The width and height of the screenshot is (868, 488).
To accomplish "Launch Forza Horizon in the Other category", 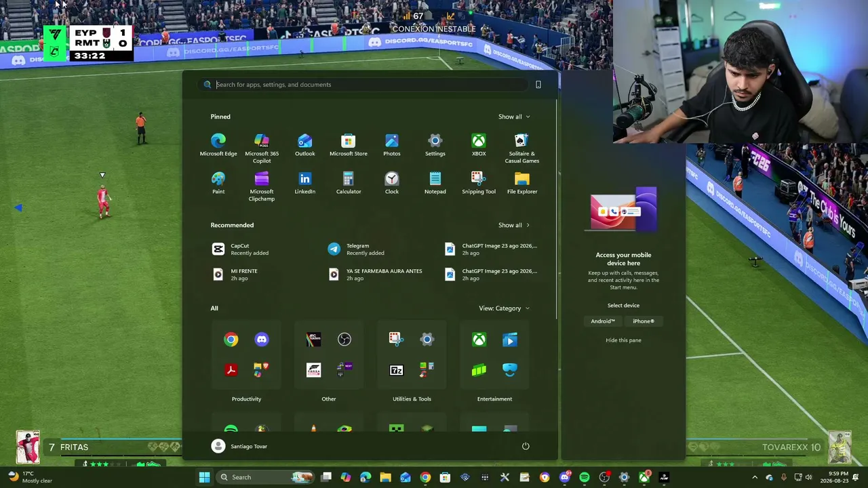I will (x=313, y=370).
